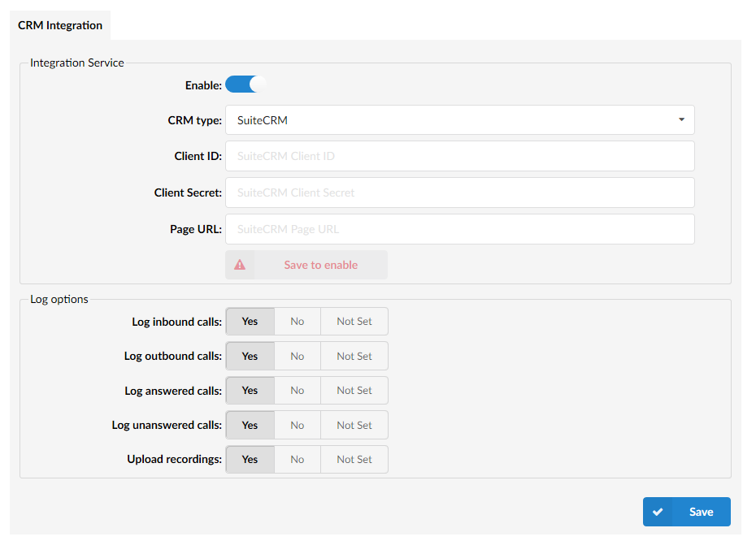
Task: Click the warning triangle icon beside Save to enable
Action: (240, 265)
